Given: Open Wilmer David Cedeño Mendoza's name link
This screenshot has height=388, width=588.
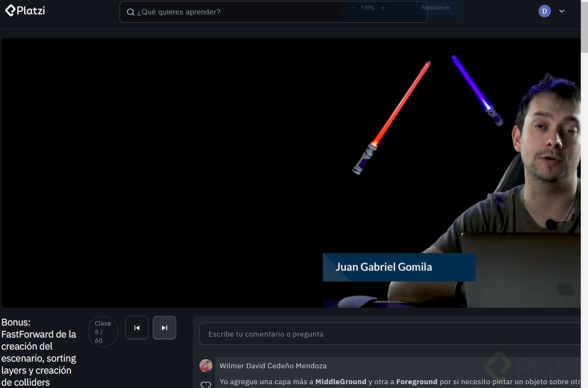Looking at the screenshot, I should 273,366.
